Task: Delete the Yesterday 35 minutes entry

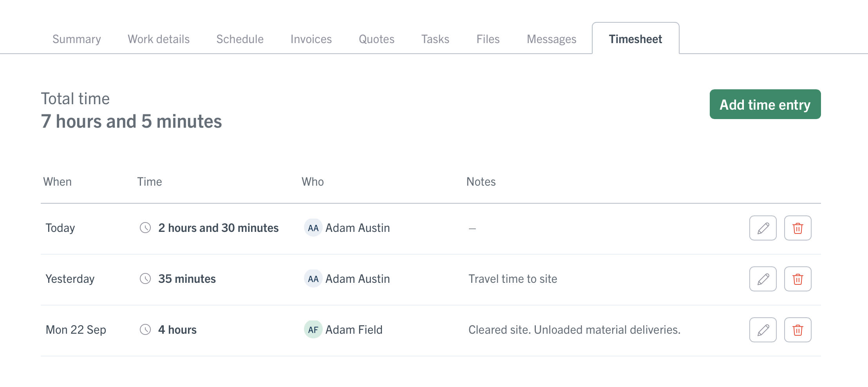Action: (797, 279)
